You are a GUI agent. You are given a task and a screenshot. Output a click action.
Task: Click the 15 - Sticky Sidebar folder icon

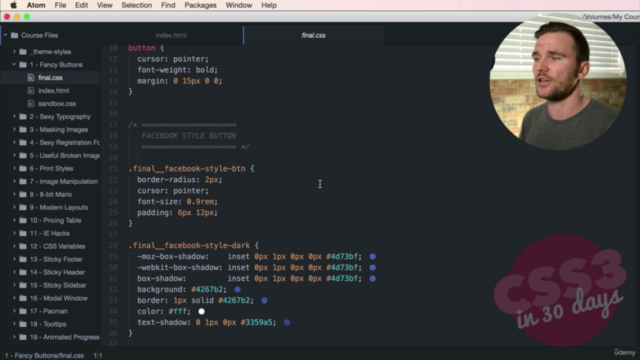(23, 285)
